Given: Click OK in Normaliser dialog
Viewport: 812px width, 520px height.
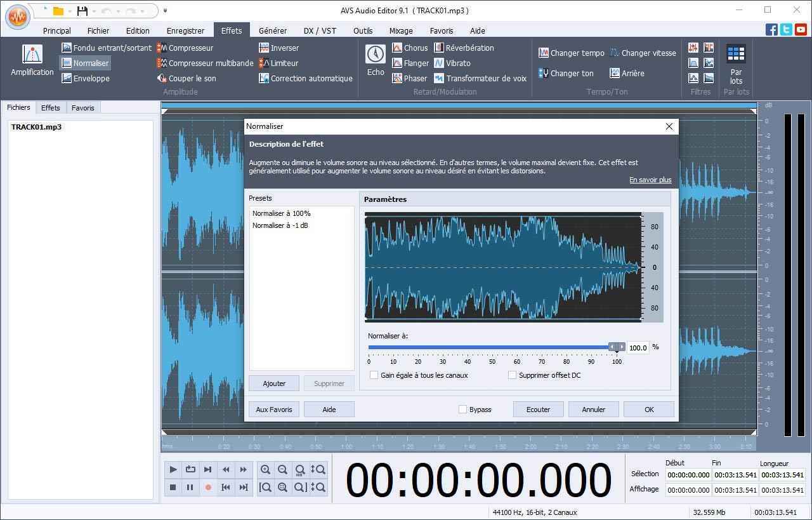Looking at the screenshot, I should [x=649, y=410].
